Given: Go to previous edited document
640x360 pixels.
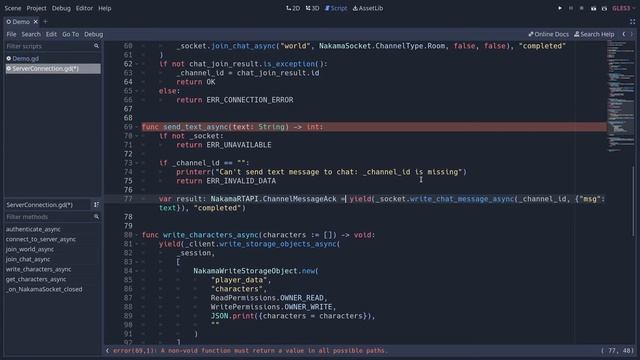Looking at the screenshot, I should (x=624, y=34).
